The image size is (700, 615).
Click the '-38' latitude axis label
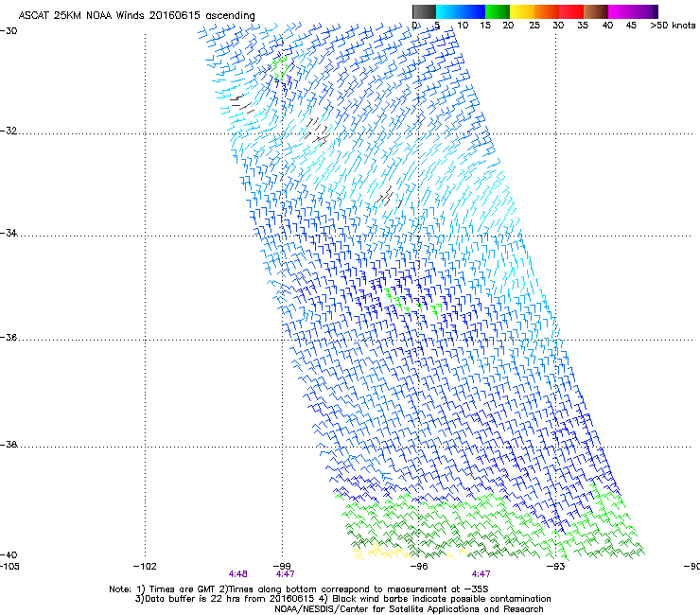point(9,445)
